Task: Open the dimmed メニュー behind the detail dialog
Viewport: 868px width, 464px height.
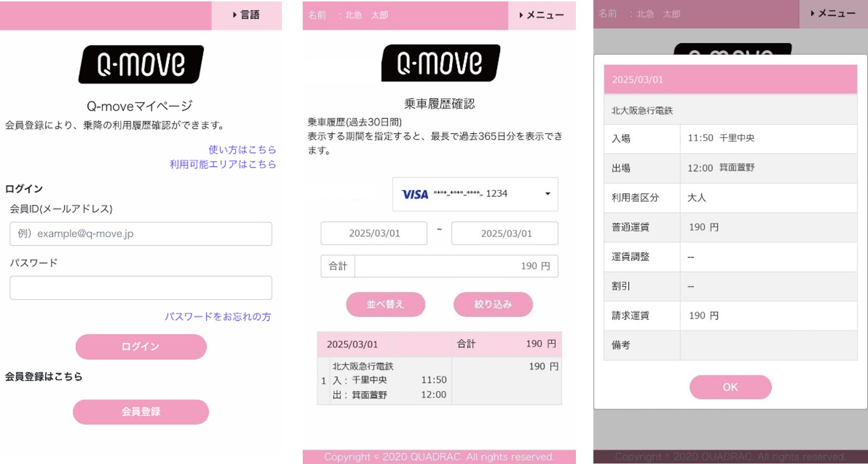Action: pyautogui.click(x=833, y=14)
